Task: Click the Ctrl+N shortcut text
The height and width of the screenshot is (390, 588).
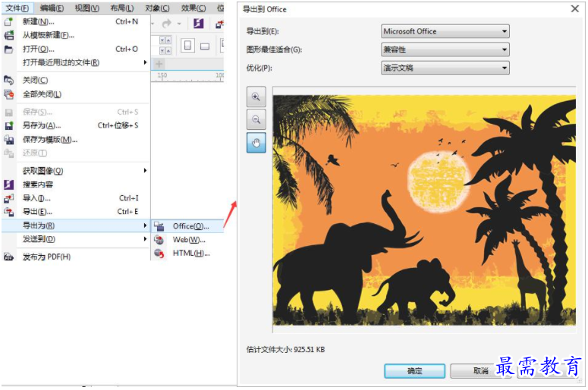Action: (x=127, y=22)
